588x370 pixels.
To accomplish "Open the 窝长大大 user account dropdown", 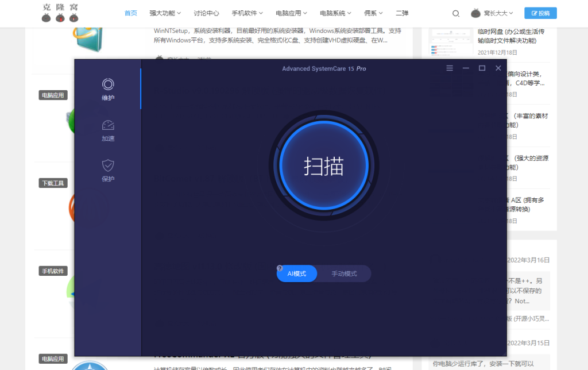I will 498,13.
